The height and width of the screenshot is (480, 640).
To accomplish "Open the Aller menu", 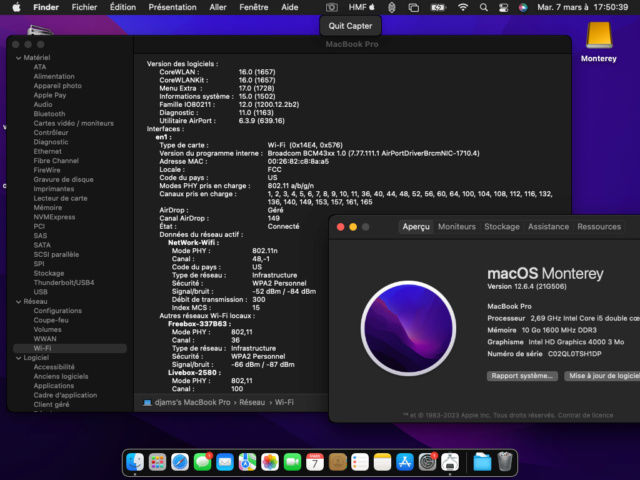I will pos(218,7).
